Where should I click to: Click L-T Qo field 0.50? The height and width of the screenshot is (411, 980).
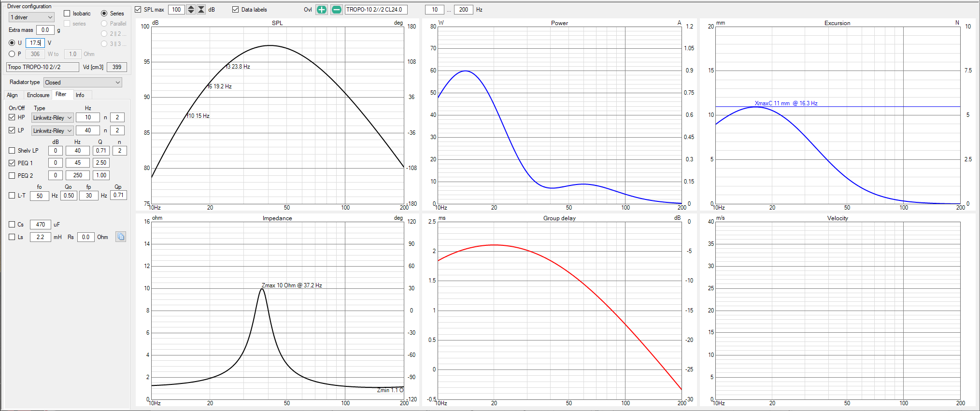coord(69,196)
